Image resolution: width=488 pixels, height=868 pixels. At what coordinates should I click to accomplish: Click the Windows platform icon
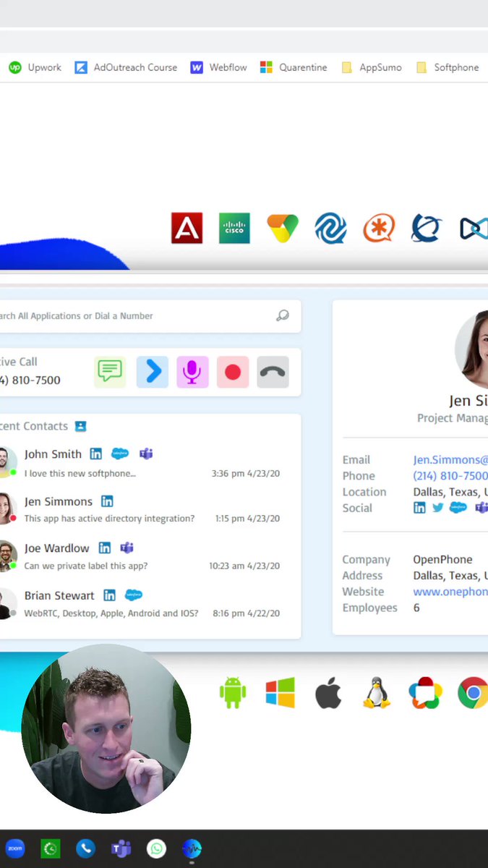[280, 693]
